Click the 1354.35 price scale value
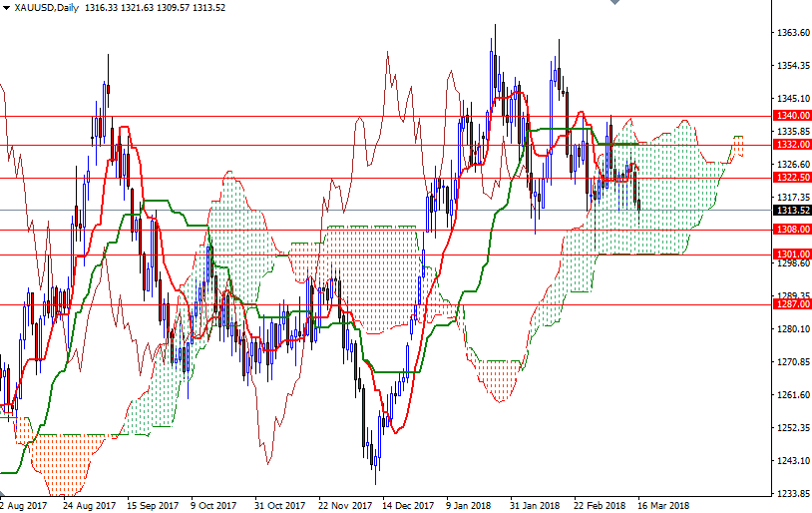 click(x=793, y=65)
